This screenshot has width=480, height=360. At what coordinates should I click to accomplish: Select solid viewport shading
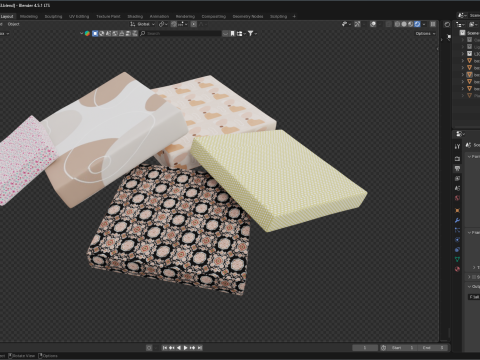click(x=404, y=24)
